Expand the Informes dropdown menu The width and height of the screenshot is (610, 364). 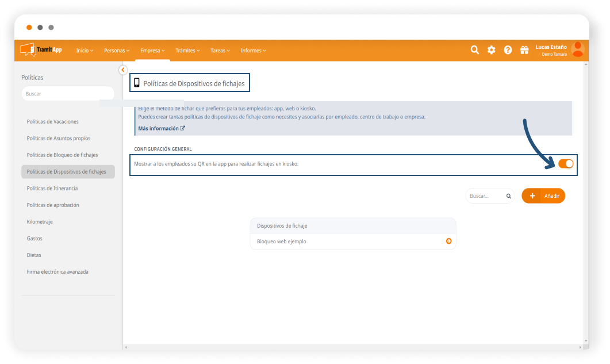(253, 51)
